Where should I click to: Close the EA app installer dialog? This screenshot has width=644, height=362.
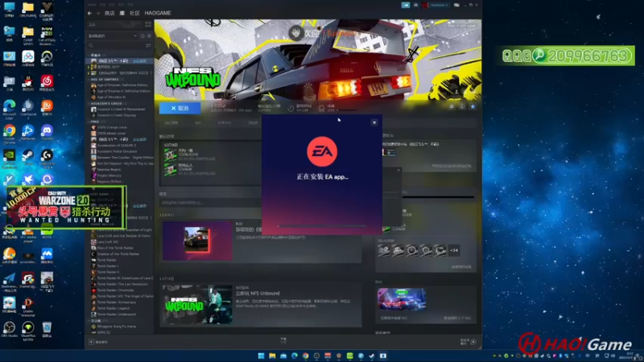tap(374, 122)
